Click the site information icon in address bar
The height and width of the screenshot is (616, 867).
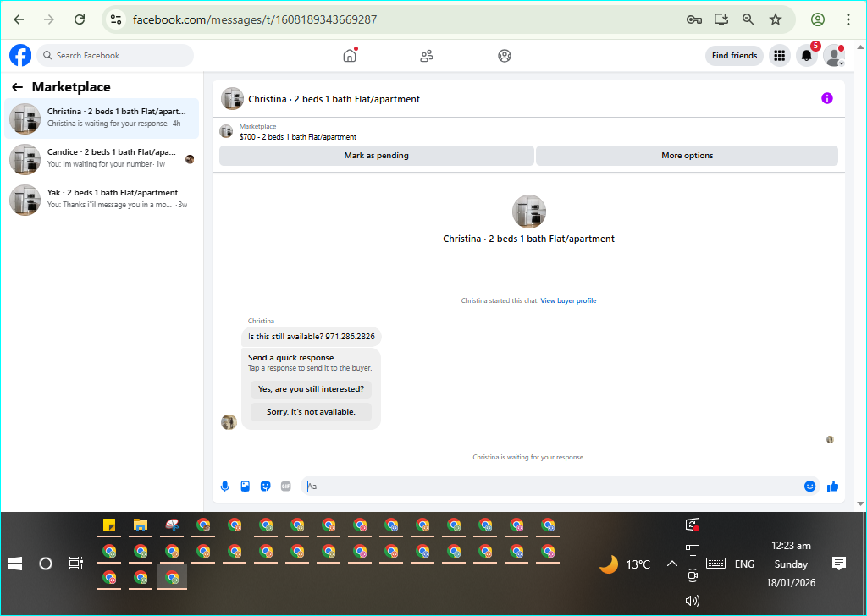[x=115, y=20]
